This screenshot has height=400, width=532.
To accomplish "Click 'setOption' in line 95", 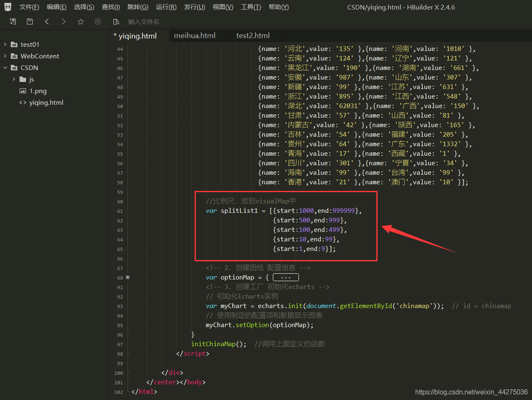I will click(x=252, y=325).
